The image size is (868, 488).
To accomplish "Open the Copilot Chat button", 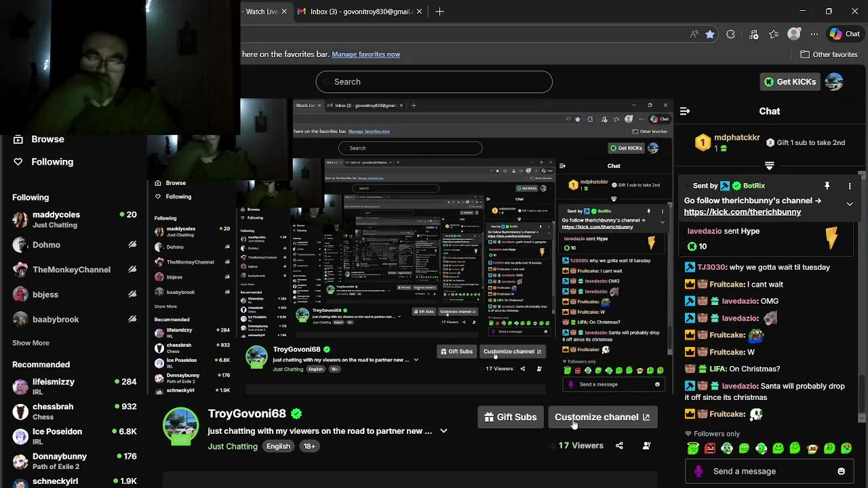I will (845, 34).
